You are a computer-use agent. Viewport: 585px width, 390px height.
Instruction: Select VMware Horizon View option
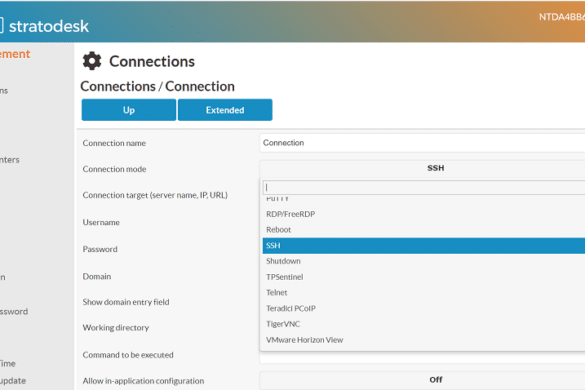pyautogui.click(x=423, y=340)
